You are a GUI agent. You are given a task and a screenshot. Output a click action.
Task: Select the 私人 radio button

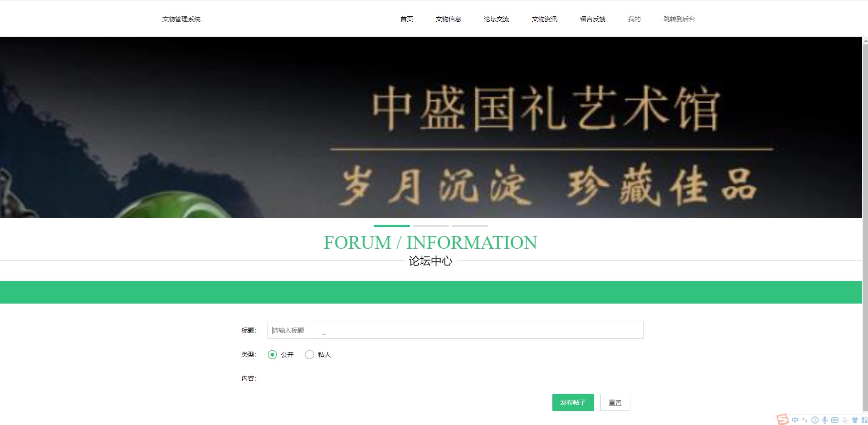(309, 355)
